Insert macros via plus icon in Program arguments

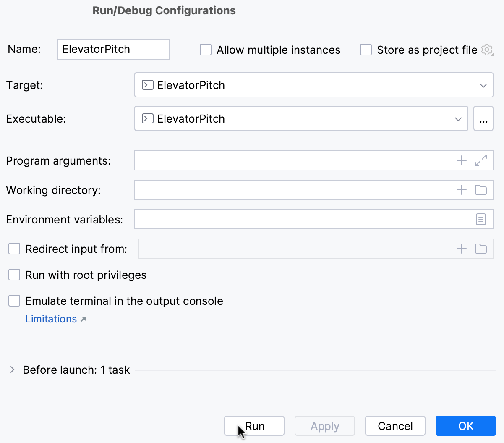click(x=462, y=160)
